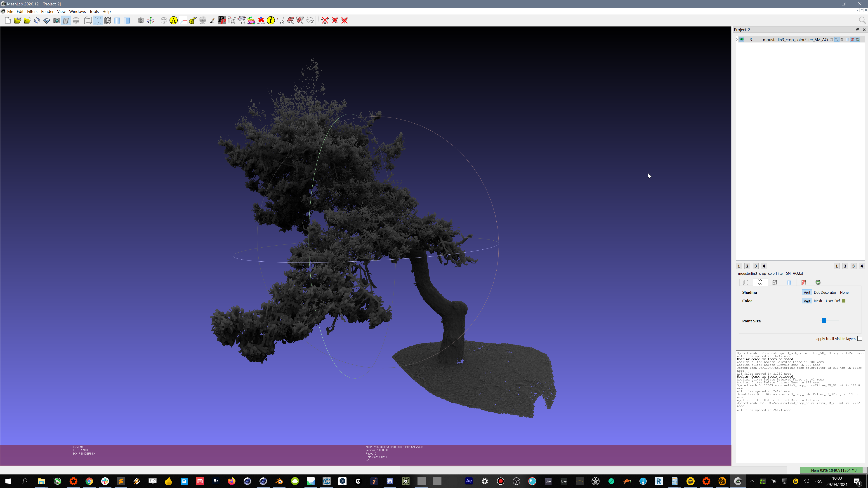Switch to the bounding box render tab
The width and height of the screenshot is (868, 488).
pyautogui.click(x=746, y=283)
